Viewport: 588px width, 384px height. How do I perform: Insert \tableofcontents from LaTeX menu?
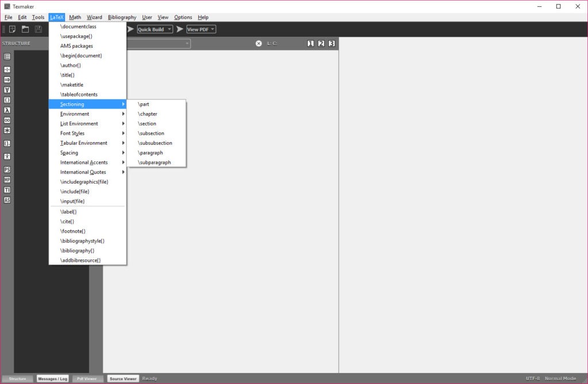point(88,95)
